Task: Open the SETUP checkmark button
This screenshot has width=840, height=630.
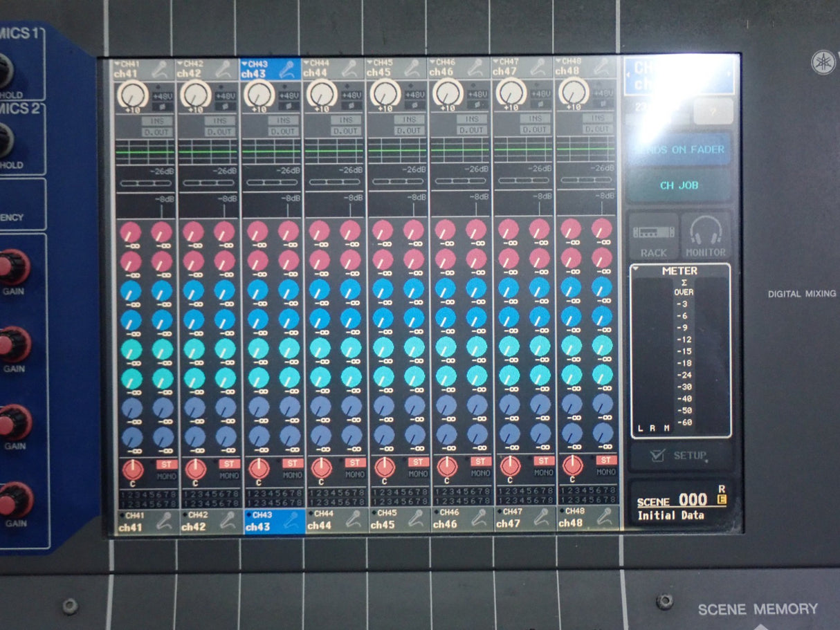Action: click(x=679, y=456)
